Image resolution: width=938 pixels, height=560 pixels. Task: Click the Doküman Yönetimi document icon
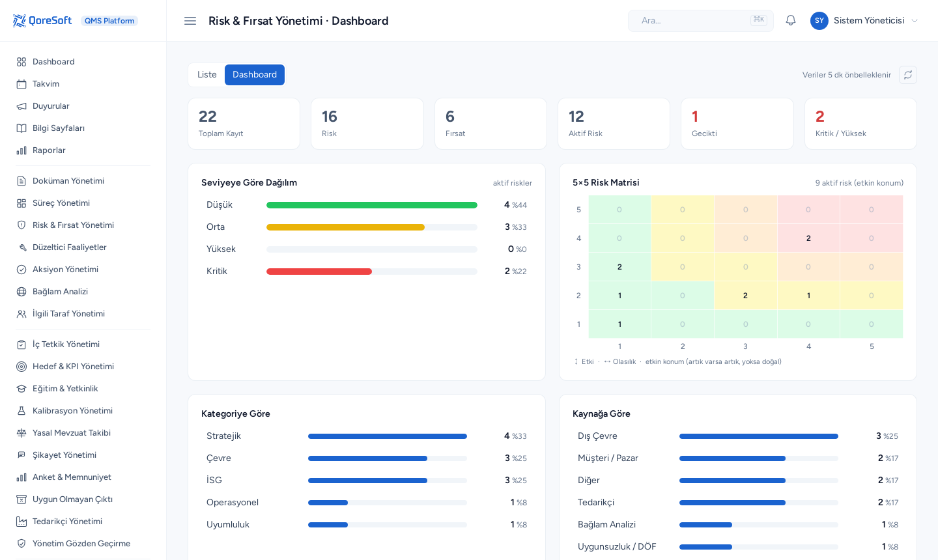coord(21,181)
